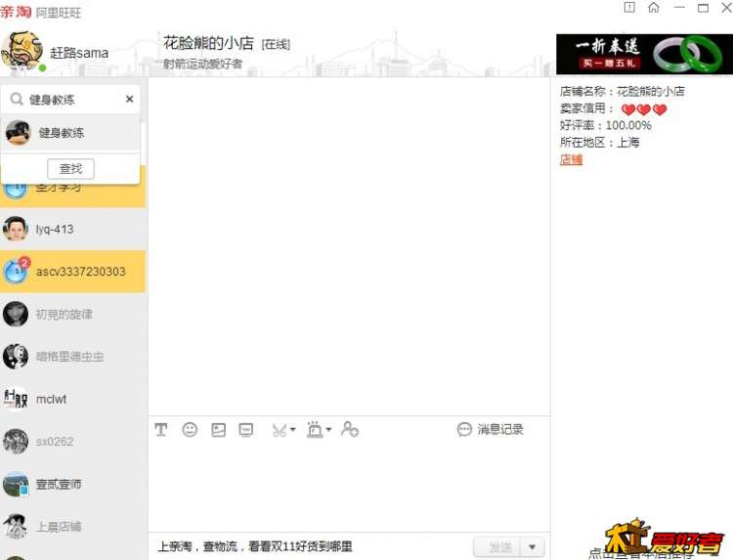
Task: Click the 射箭运动爱好者 status signature
Action: click(203, 64)
